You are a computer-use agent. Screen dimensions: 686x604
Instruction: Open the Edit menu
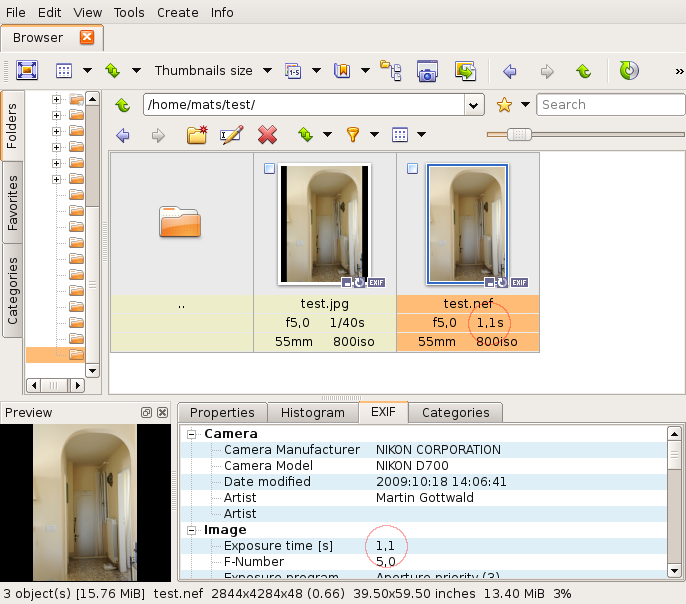49,13
